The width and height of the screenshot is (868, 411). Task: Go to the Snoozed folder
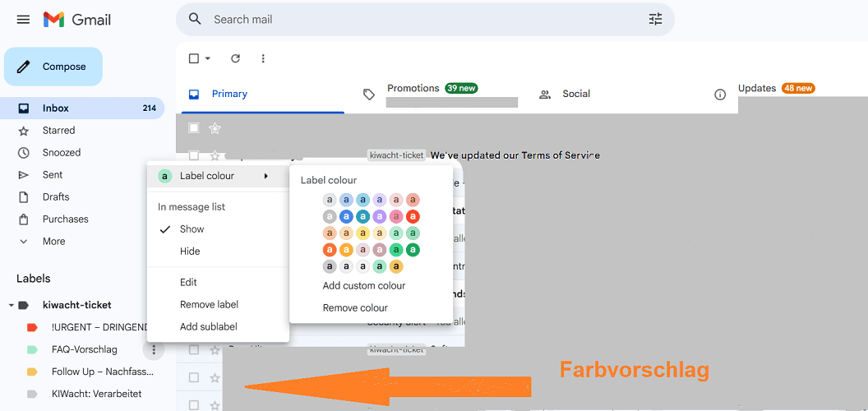click(x=61, y=153)
